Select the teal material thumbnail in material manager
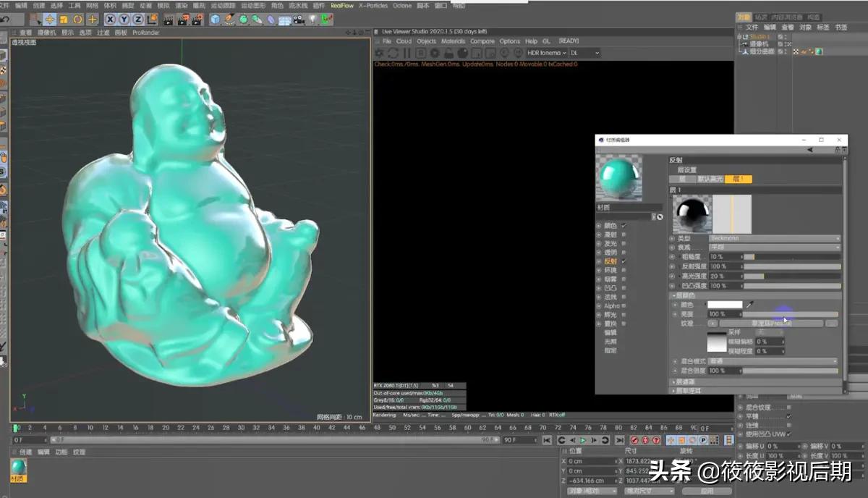The image size is (868, 498). [x=18, y=468]
